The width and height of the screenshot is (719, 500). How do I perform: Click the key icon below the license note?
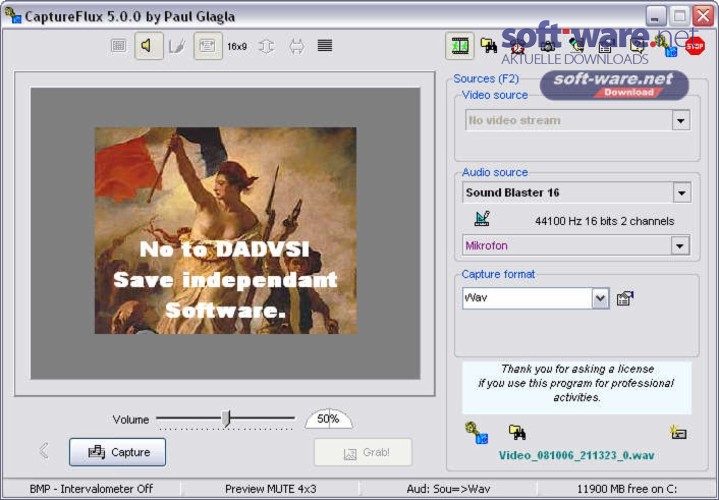pyautogui.click(x=476, y=433)
